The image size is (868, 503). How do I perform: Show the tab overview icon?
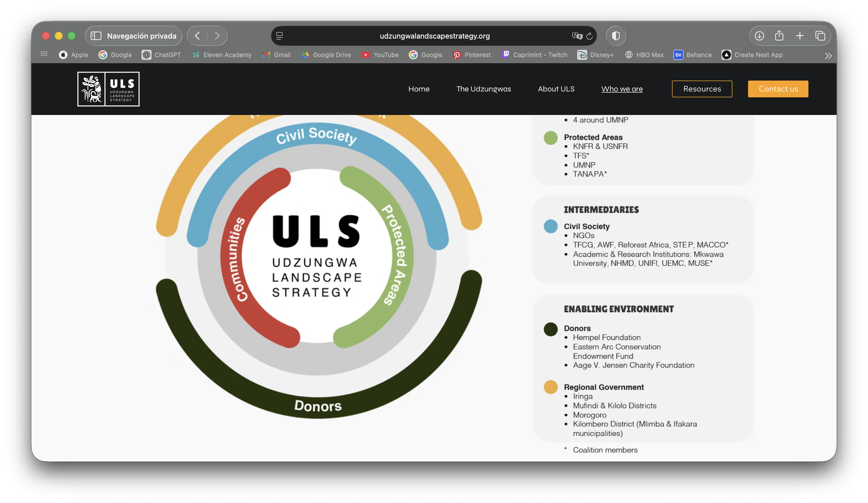(820, 36)
